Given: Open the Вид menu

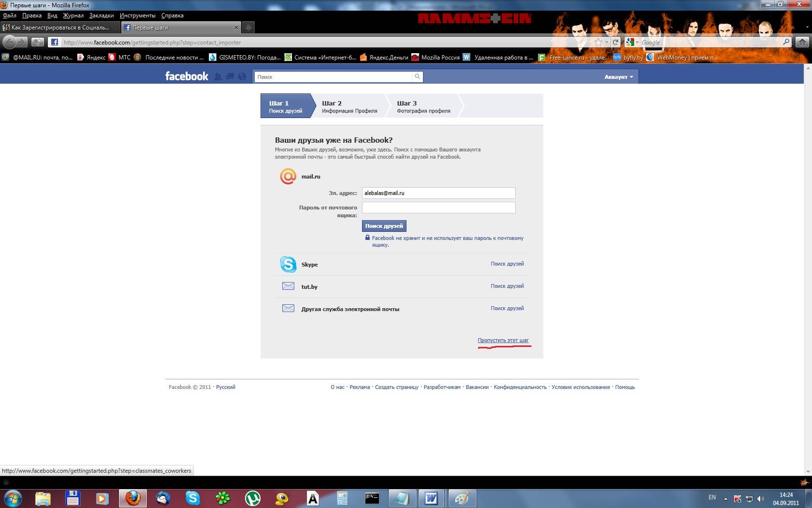Looking at the screenshot, I should click(52, 15).
